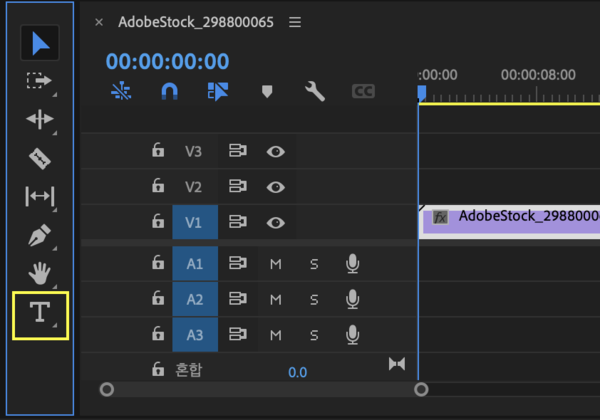
Task: Open Timeline Display Settings wrench
Action: click(x=314, y=92)
